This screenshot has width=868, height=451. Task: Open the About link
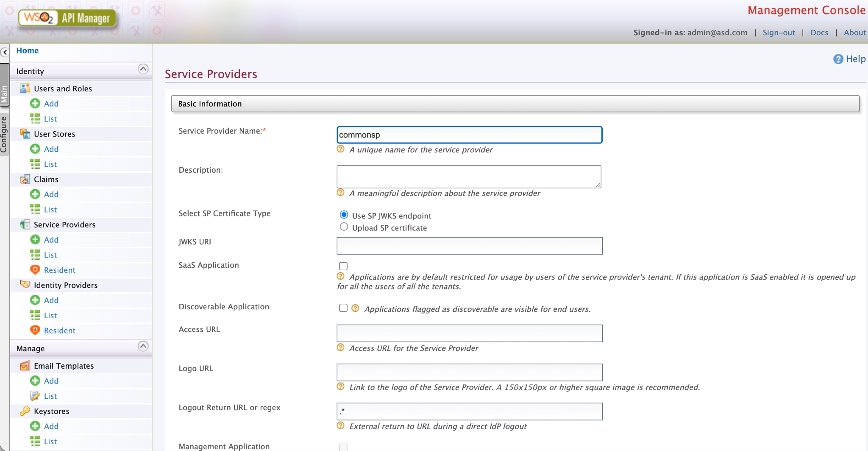pyautogui.click(x=854, y=33)
